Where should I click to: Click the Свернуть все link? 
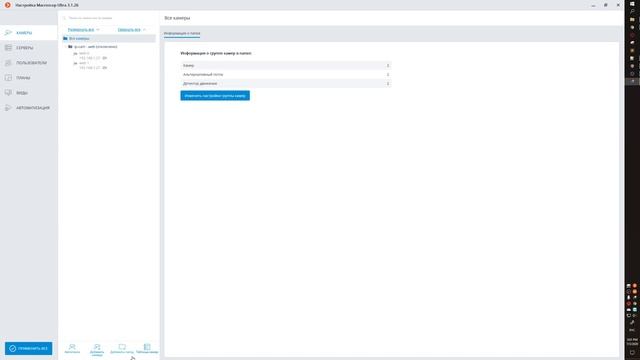point(129,30)
